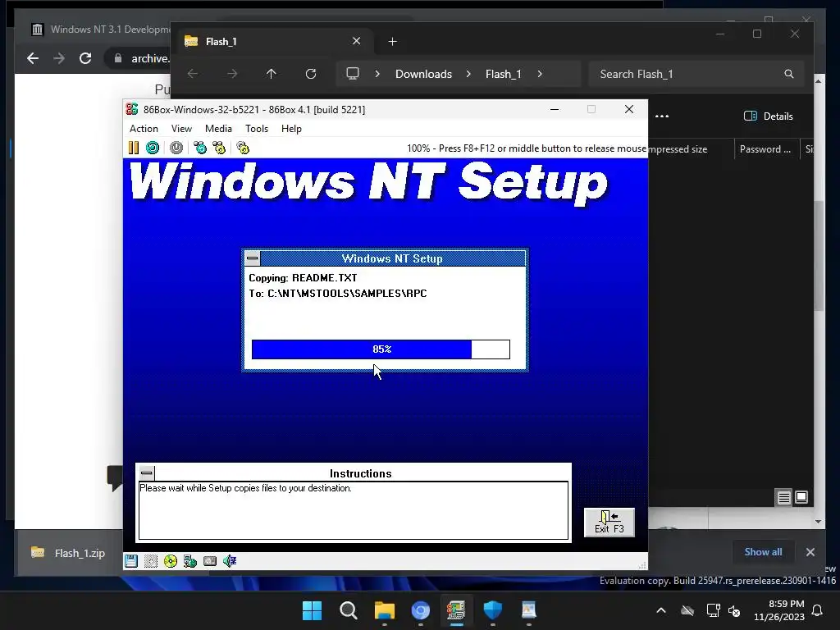Image resolution: width=840 pixels, height=630 pixels.
Task: Switch to the browser icon on taskbar
Action: [421, 610]
